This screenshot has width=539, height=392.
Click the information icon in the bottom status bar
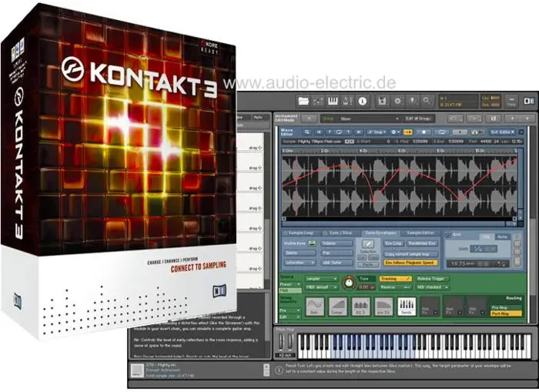(279, 370)
